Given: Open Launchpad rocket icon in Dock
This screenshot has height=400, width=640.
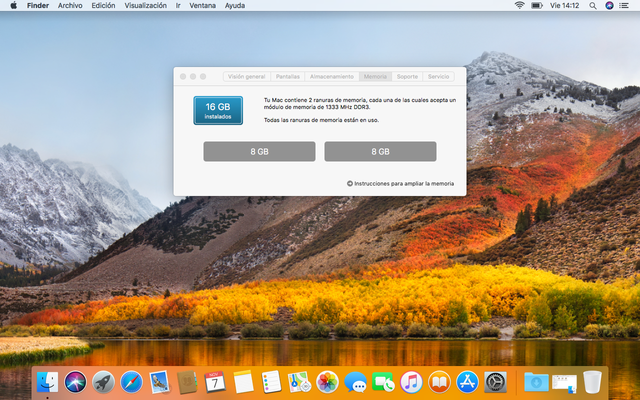Looking at the screenshot, I should tap(103, 382).
